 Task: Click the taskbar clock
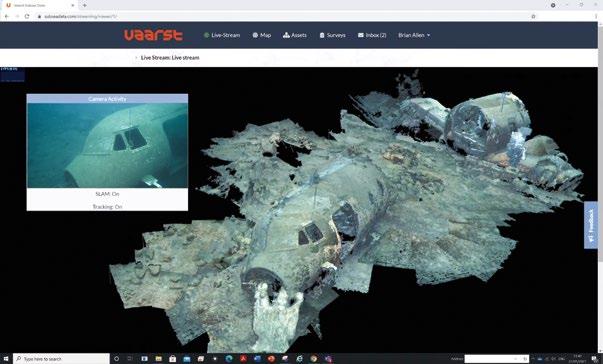point(578,359)
